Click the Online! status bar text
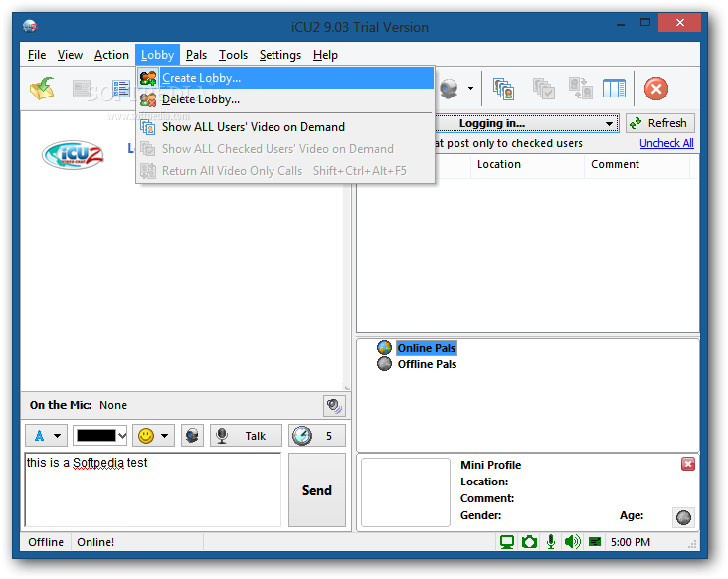The height and width of the screenshot is (579, 728). (95, 542)
